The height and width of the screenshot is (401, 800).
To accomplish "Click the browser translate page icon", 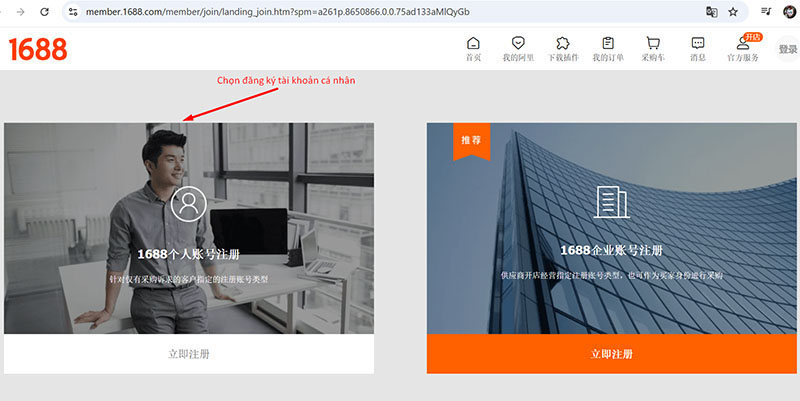I will pos(711,12).
